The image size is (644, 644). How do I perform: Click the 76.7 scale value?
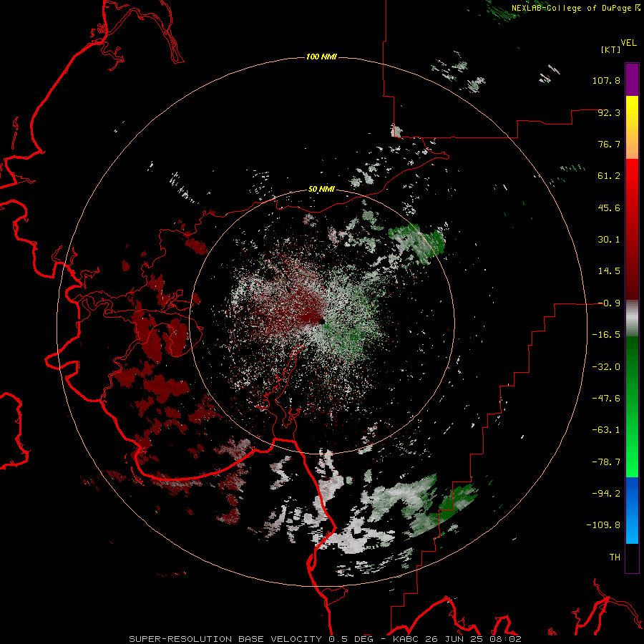tap(609, 144)
